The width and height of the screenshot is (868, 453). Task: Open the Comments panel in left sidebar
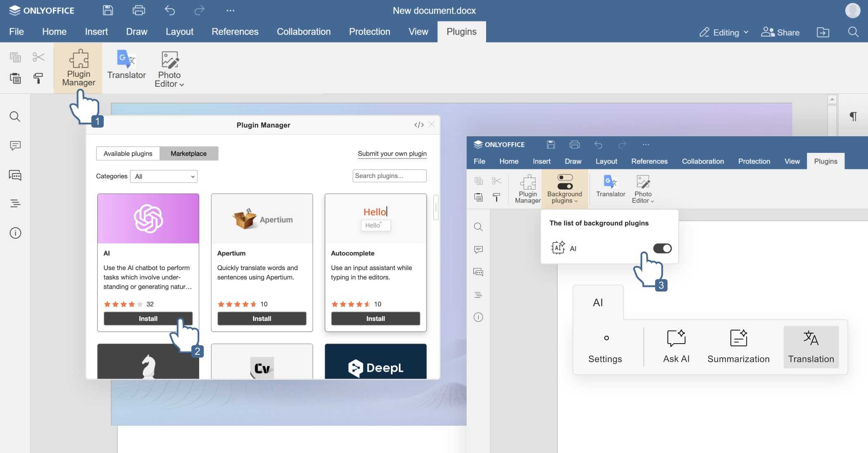pos(15,146)
